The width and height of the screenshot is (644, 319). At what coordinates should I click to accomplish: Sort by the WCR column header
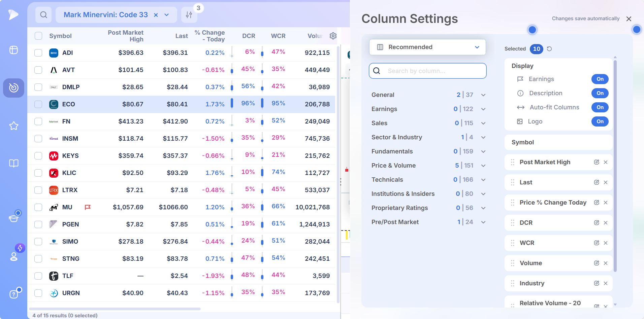click(278, 36)
